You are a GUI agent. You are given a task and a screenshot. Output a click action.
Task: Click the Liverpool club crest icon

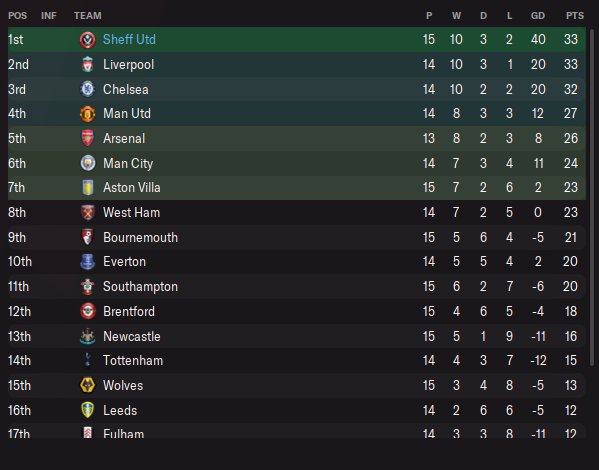pos(87,65)
